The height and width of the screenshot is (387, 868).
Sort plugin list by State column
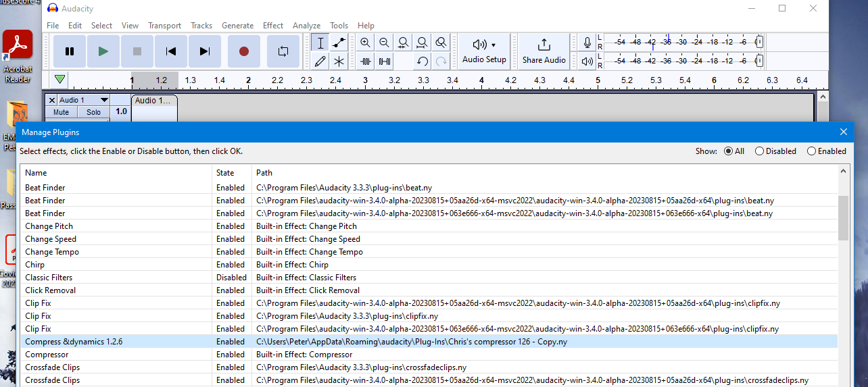coord(225,173)
